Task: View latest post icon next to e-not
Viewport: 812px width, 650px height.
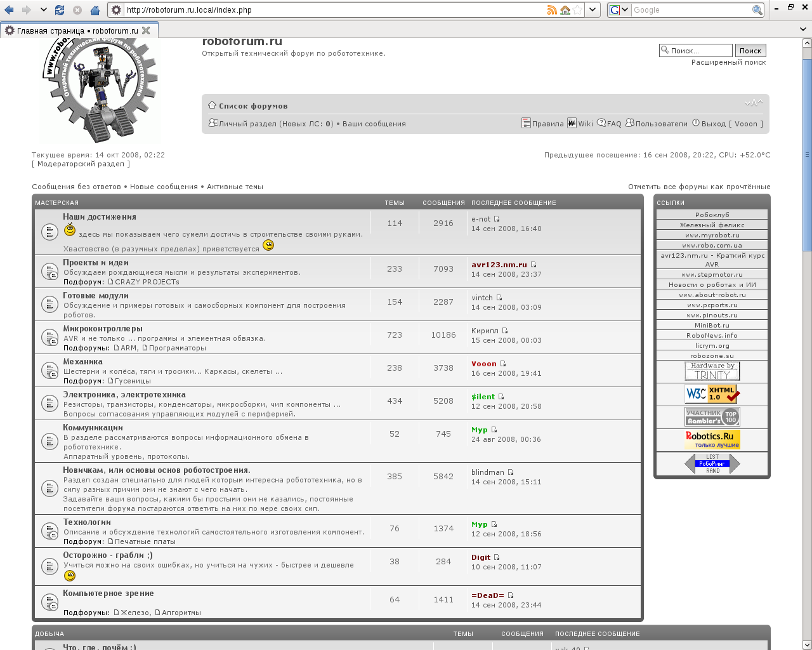Action: pyautogui.click(x=497, y=219)
